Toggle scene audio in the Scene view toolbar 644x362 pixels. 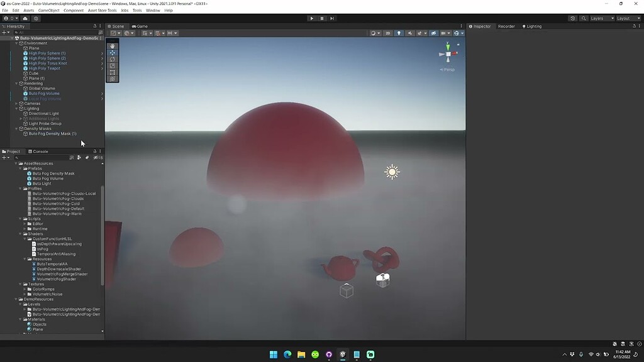409,33
